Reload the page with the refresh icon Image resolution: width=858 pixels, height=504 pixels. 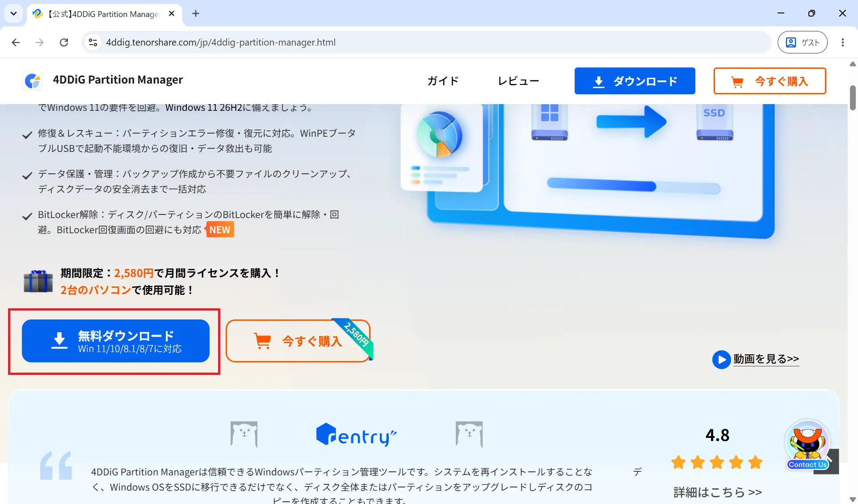[64, 42]
